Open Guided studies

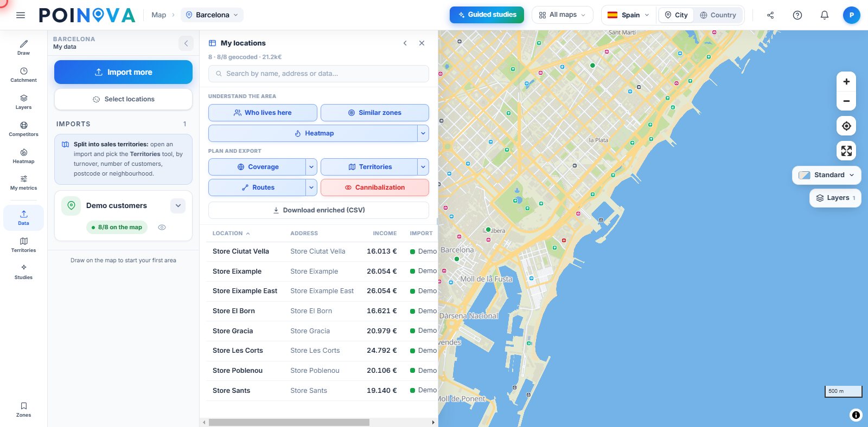coord(487,15)
